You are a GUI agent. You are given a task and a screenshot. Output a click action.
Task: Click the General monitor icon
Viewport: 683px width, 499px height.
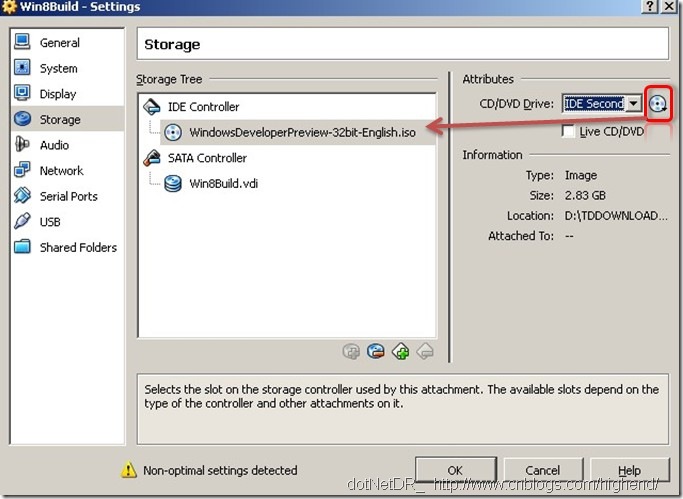click(22, 42)
